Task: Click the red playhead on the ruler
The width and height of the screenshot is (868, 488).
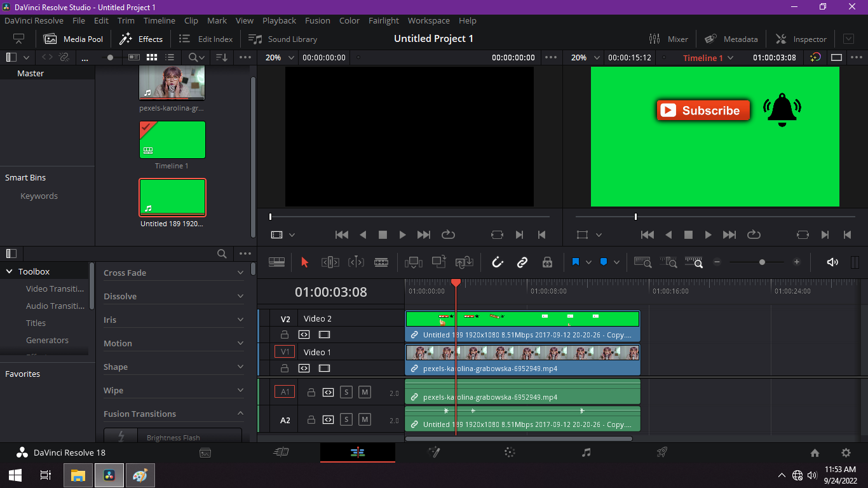Action: (456, 282)
